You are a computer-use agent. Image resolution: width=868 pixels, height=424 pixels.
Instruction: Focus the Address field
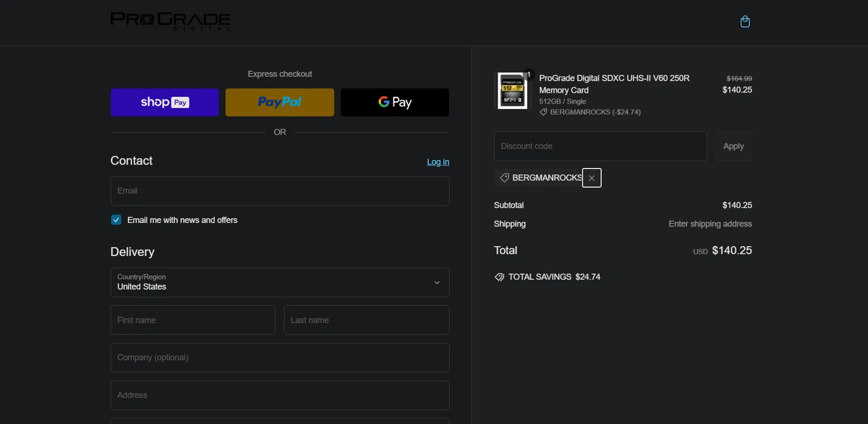pos(280,396)
